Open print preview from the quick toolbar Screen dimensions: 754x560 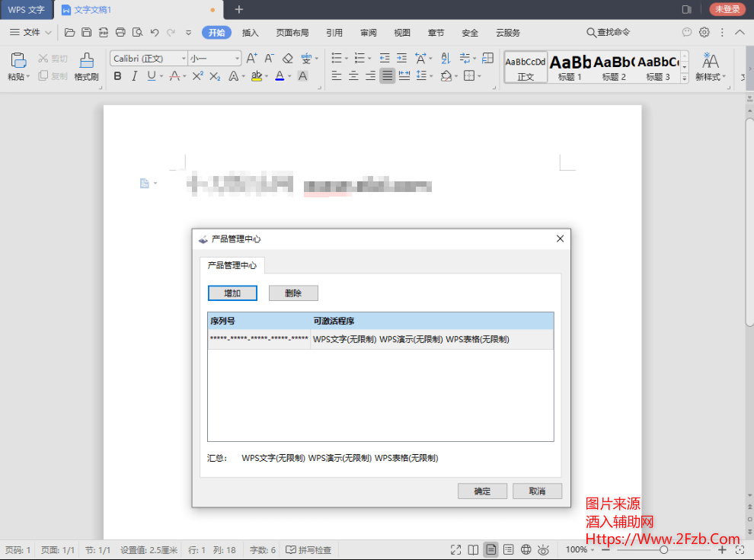(x=138, y=32)
